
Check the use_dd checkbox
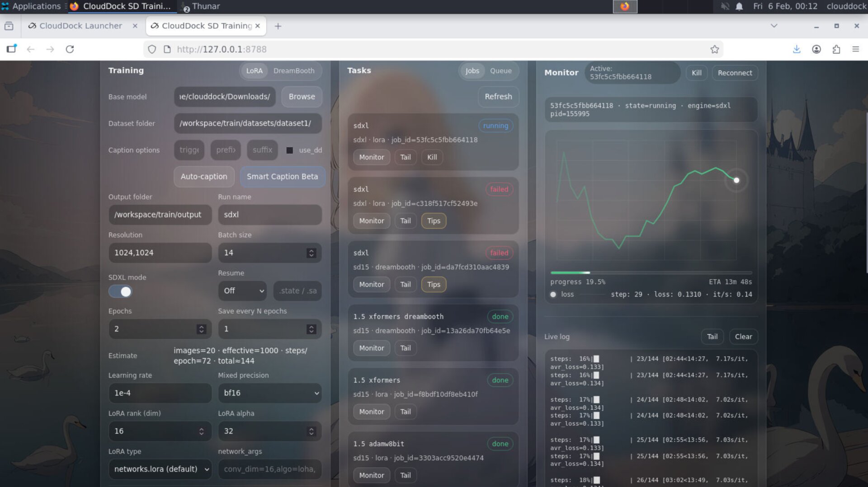pos(290,150)
